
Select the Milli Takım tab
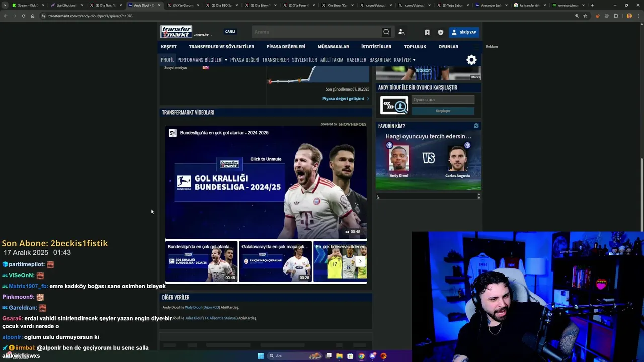[332, 60]
